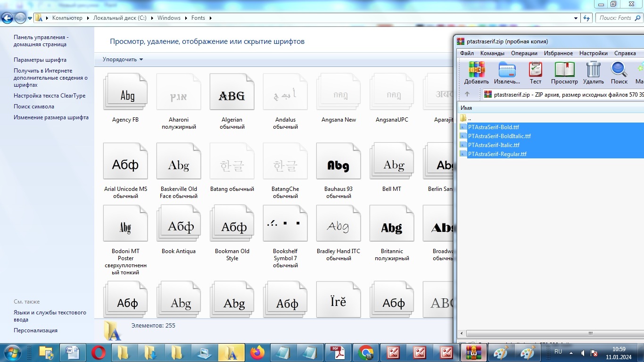
Task: Click the WinRAR Add (Добавить) icon
Action: 477,72
